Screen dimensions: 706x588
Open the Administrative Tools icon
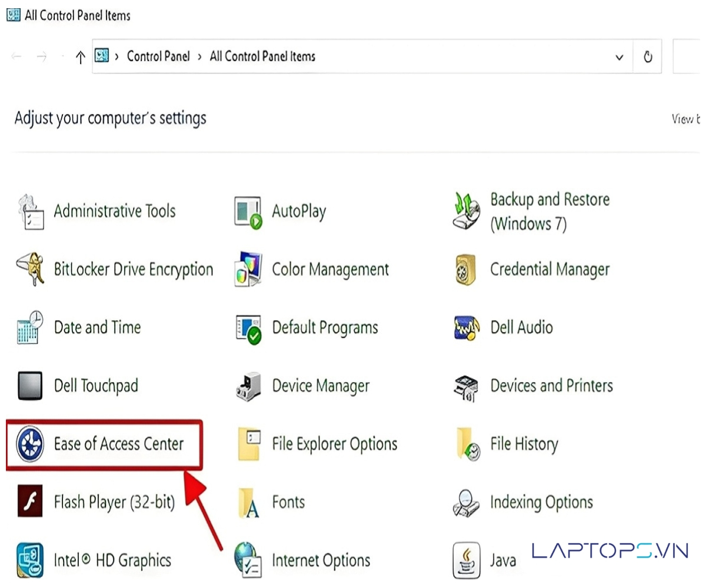coord(29,212)
